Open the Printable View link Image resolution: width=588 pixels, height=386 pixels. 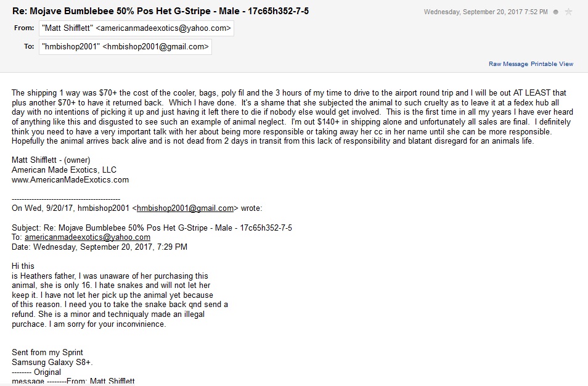(x=552, y=64)
